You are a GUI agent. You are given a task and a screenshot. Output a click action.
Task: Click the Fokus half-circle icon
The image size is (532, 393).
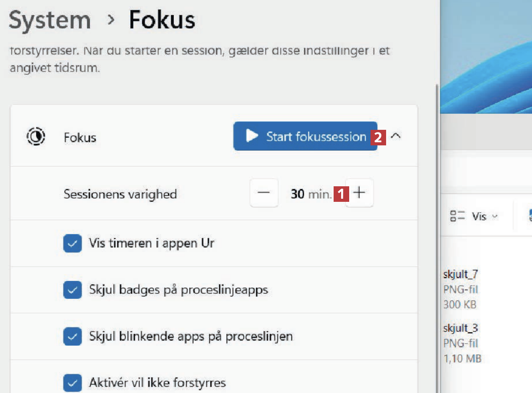36,137
